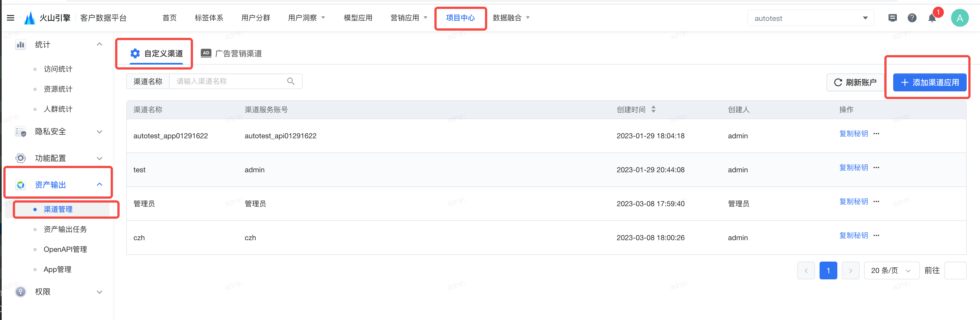
Task: Switch to 广告营销渠道 tab
Action: pyautogui.click(x=231, y=54)
